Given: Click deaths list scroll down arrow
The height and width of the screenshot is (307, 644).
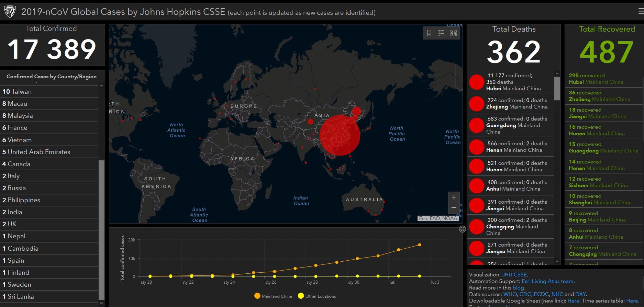Looking at the screenshot, I should click(x=557, y=262).
